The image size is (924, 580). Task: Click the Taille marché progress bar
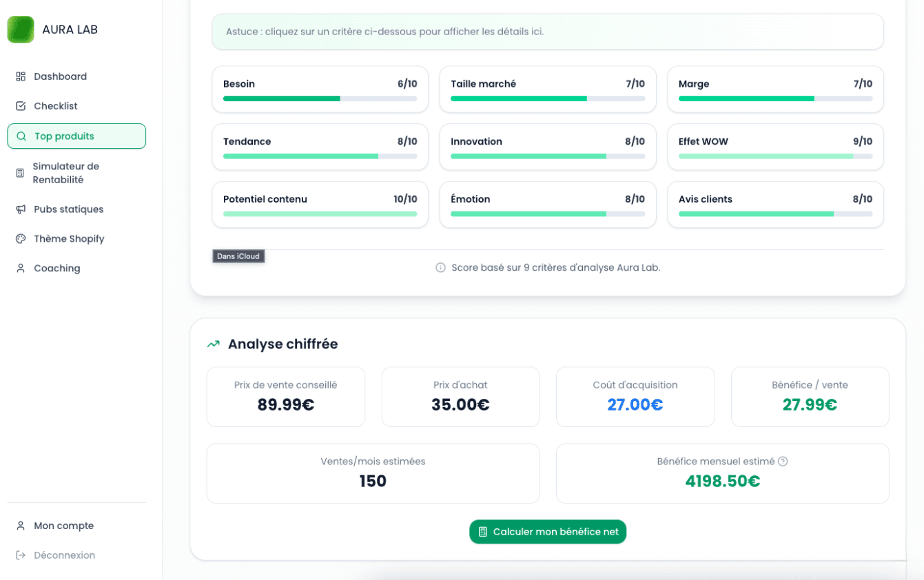[548, 99]
